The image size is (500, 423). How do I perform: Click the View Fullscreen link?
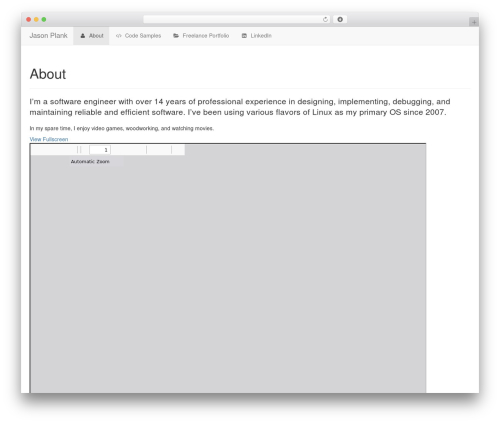(49, 139)
